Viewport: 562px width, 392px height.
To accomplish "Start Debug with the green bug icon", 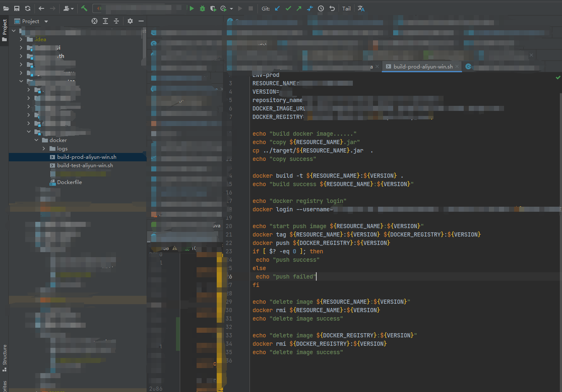I will tap(202, 8).
